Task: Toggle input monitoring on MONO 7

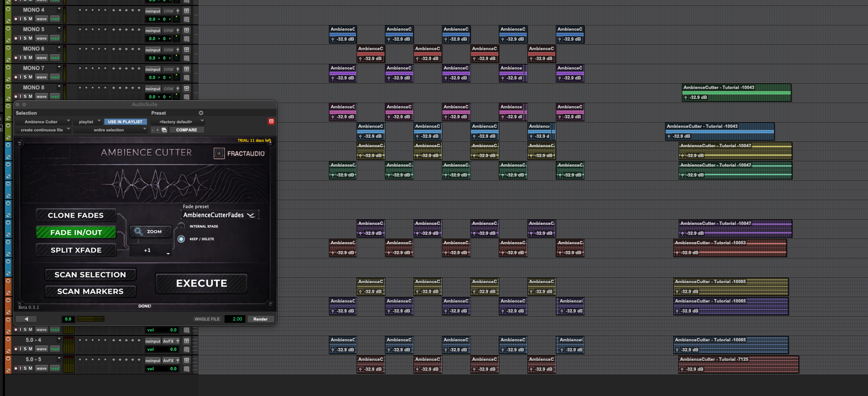Action: click(x=20, y=77)
